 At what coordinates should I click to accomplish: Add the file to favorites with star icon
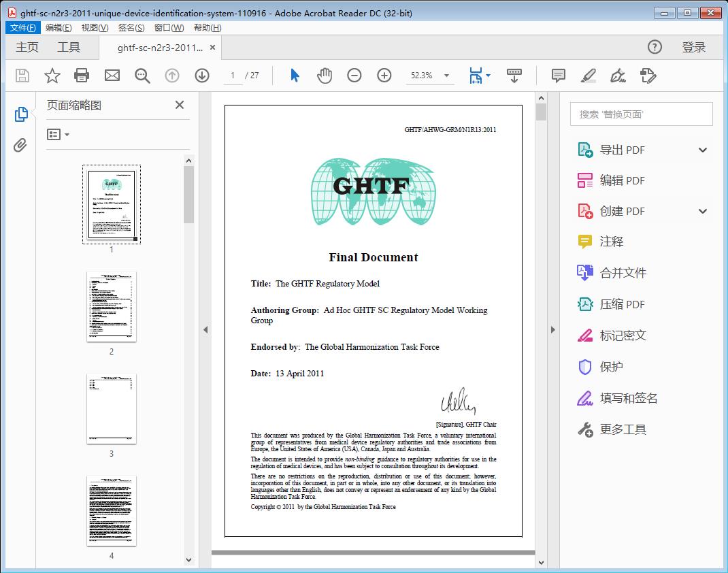point(52,76)
